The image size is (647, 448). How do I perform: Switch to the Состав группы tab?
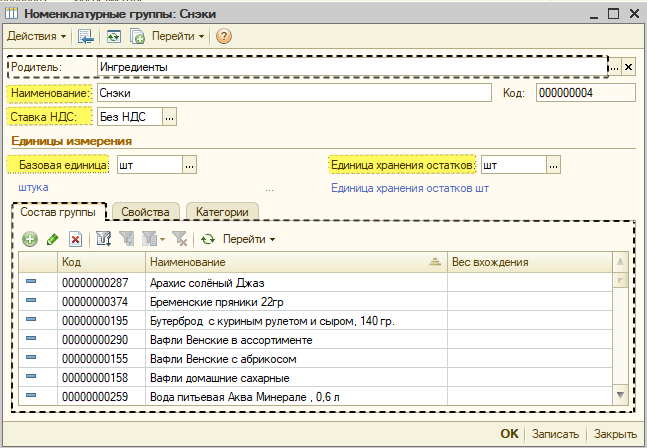click(x=58, y=212)
